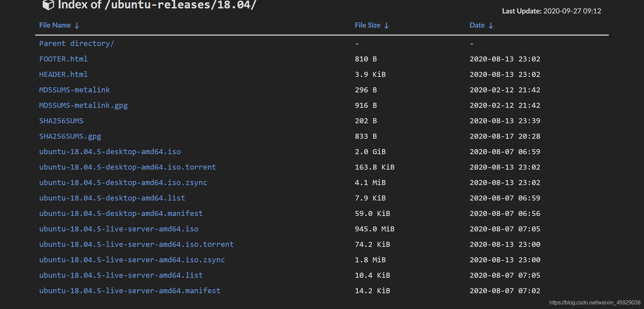Image resolution: width=644 pixels, height=309 pixels.
Task: Click the 4.1 MiB file size value
Action: tap(370, 183)
